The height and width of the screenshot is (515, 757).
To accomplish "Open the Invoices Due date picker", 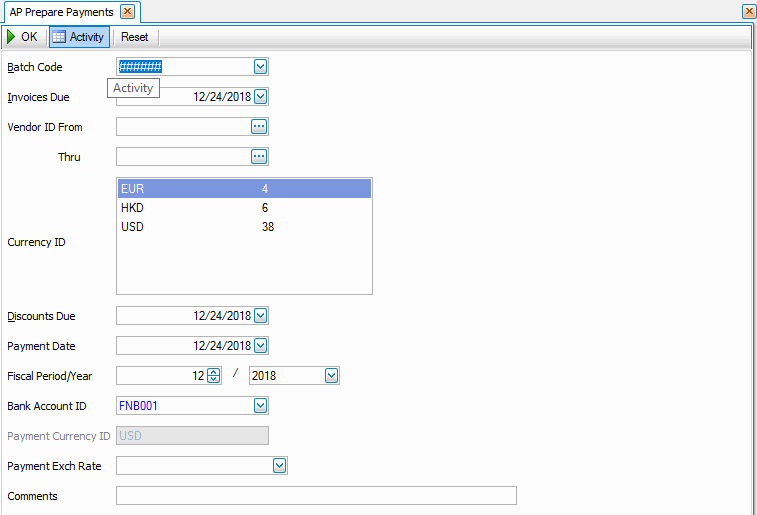I will pos(260,97).
